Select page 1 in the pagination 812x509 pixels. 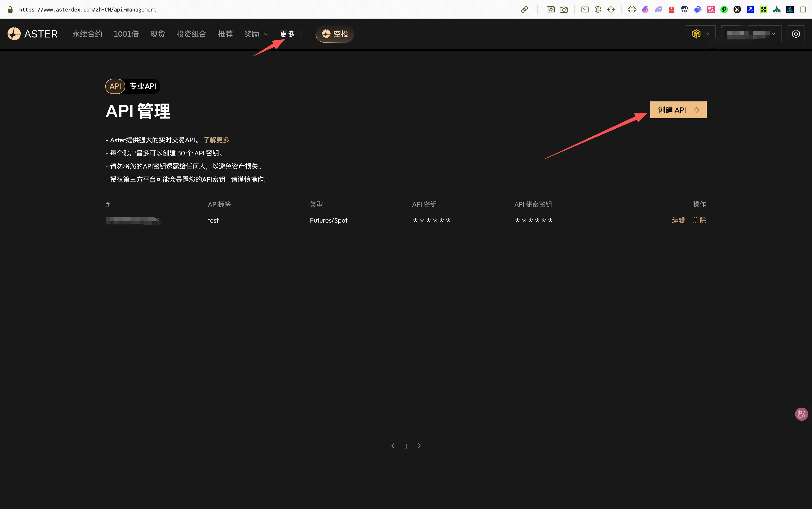pyautogui.click(x=406, y=446)
